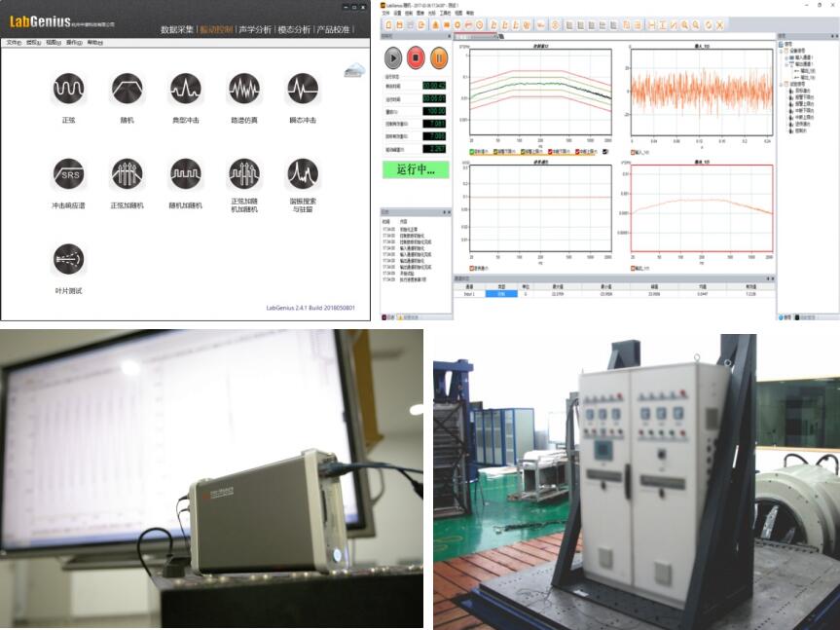Toggle the 报警下限(f) legend checkbox
Screen dimensions: 840x630
click(x=495, y=152)
